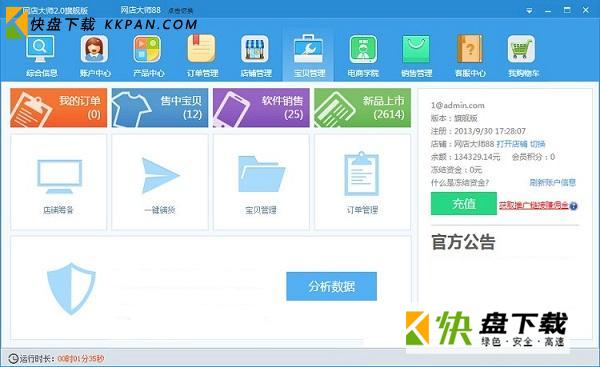This screenshot has width=600, height=367.
Task: Maximize the window
Action: tap(567, 10)
